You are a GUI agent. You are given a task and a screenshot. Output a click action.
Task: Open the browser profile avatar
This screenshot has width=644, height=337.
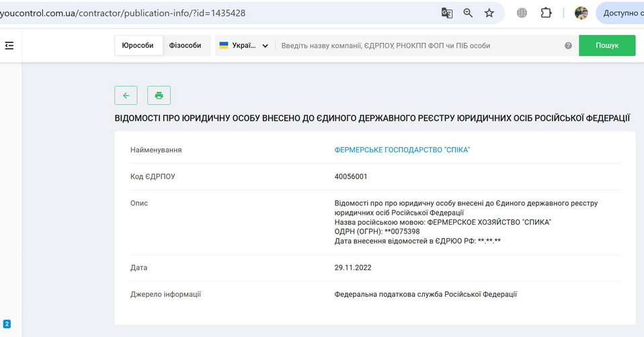(581, 13)
